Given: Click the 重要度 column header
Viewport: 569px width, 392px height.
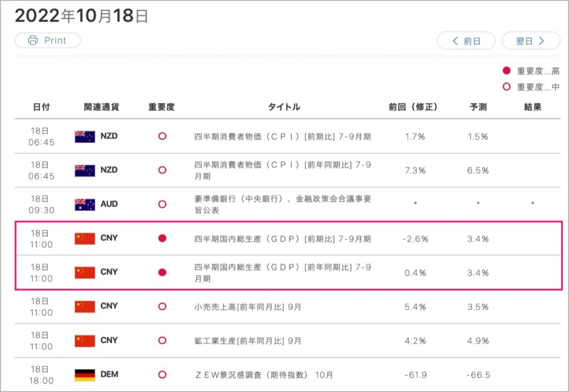Looking at the screenshot, I should (x=162, y=107).
